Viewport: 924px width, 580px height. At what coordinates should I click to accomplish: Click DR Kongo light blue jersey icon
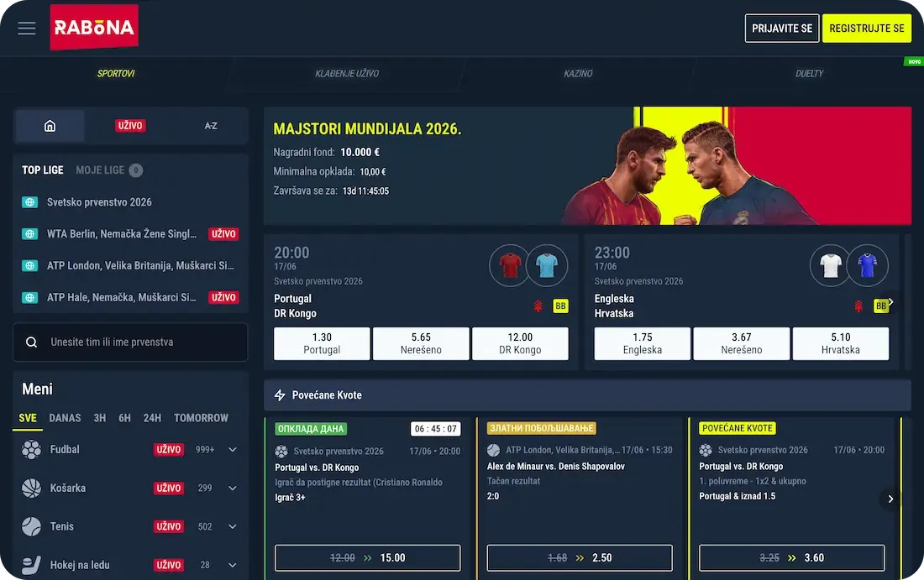(547, 265)
